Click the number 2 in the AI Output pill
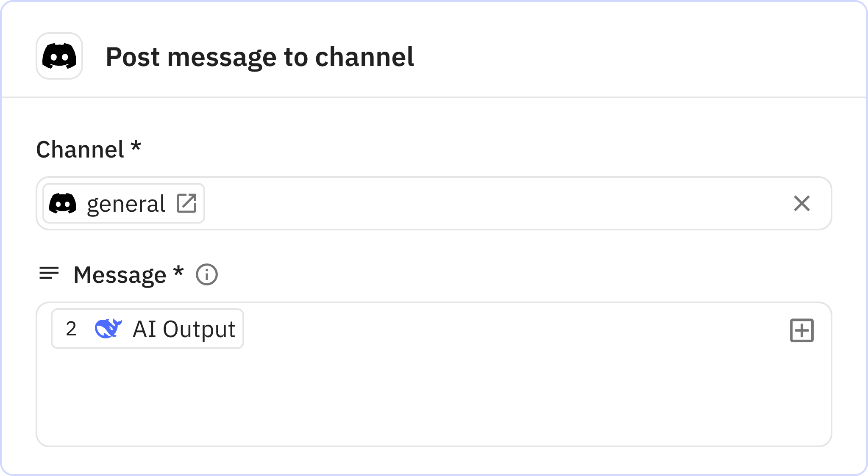This screenshot has width=868, height=476. tap(70, 328)
